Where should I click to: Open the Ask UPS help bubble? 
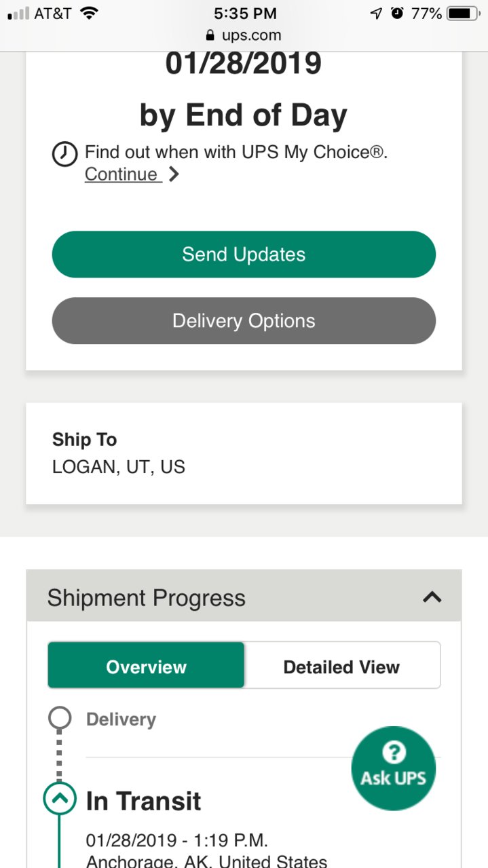[394, 768]
